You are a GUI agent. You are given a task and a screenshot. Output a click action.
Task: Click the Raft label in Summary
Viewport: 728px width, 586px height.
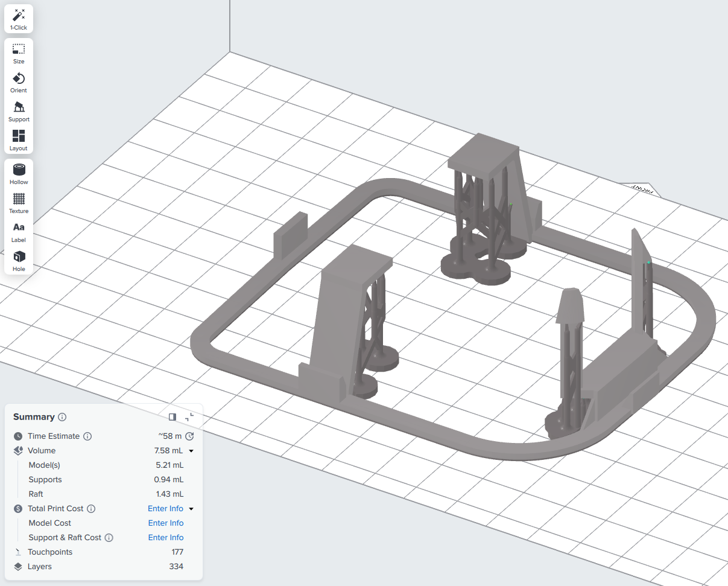(x=36, y=494)
